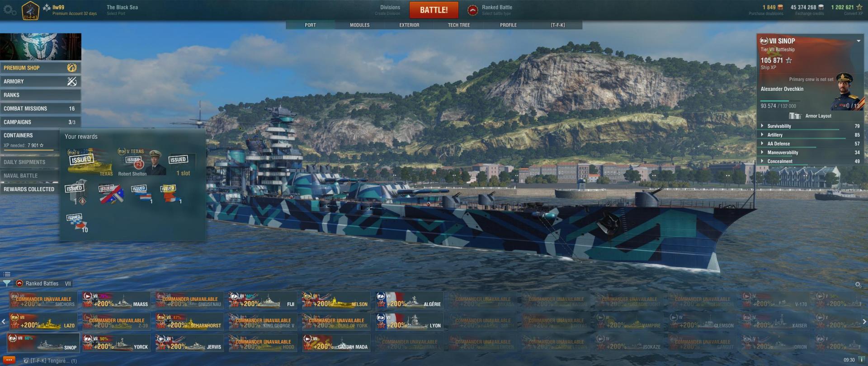This screenshot has width=868, height=366.
Task: Open carousel settings gear icon
Action: coord(858,285)
